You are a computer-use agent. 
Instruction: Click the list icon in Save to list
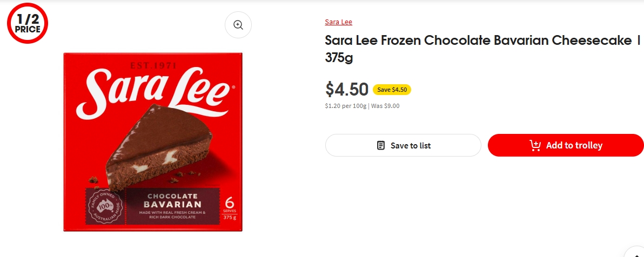click(381, 145)
